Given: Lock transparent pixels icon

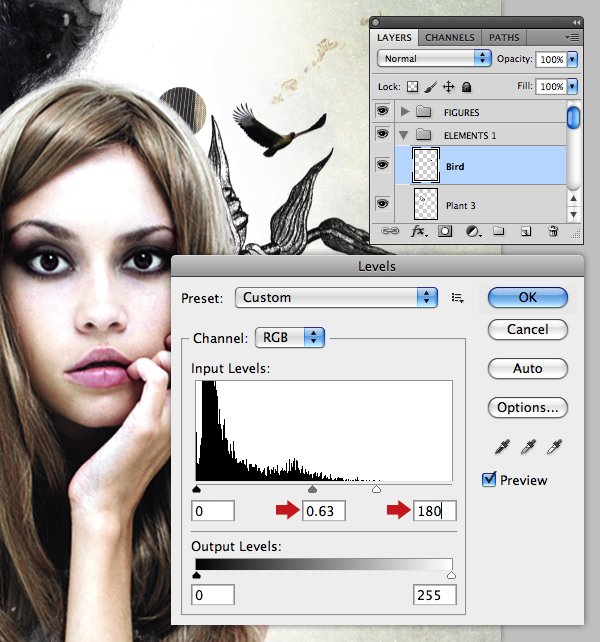Looking at the screenshot, I should point(412,87).
